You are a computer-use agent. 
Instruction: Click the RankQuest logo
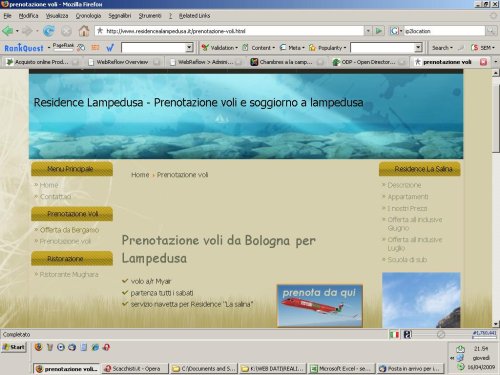(24, 48)
